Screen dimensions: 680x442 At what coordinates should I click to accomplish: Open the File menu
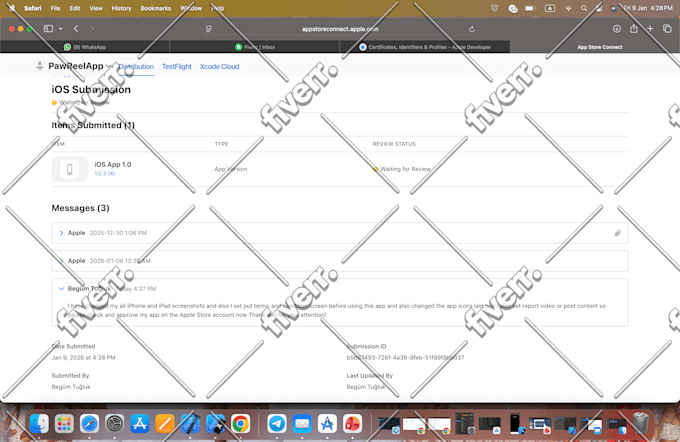(x=55, y=8)
